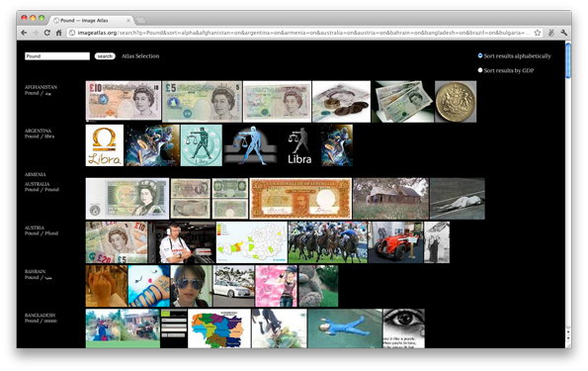Screen dimensions: 588x371
Task: Open the map thumbnail in Austria row
Action: tap(252, 242)
